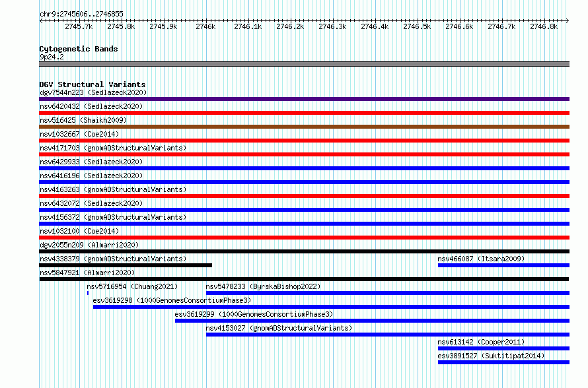Click the blue nsv6416196 variant bar
Screen dimensions: 588x388
304,182
